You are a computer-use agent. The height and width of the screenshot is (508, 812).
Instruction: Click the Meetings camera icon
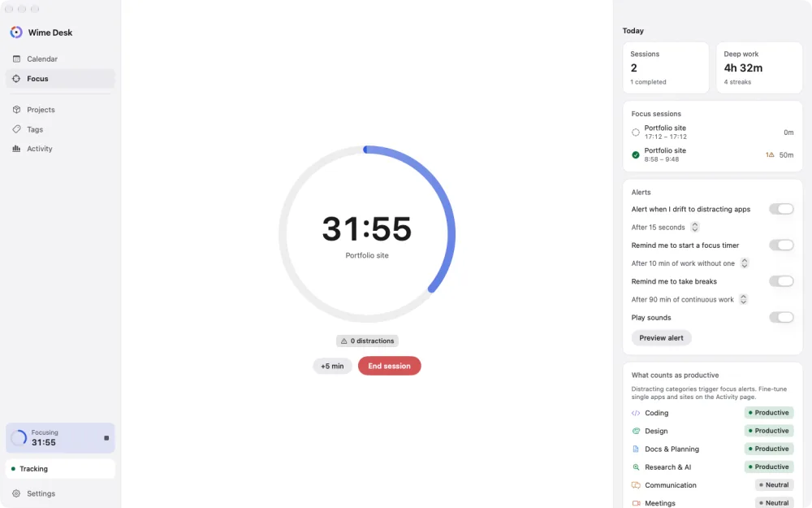point(636,503)
